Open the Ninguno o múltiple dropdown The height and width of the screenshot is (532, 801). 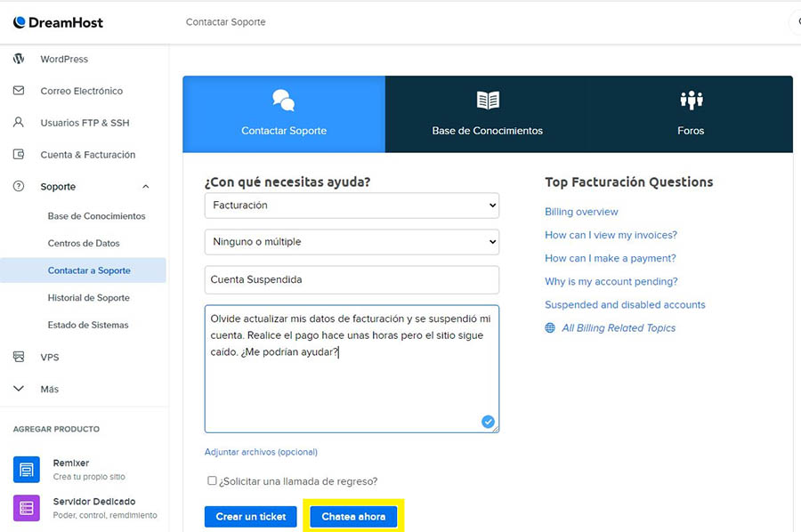352,241
